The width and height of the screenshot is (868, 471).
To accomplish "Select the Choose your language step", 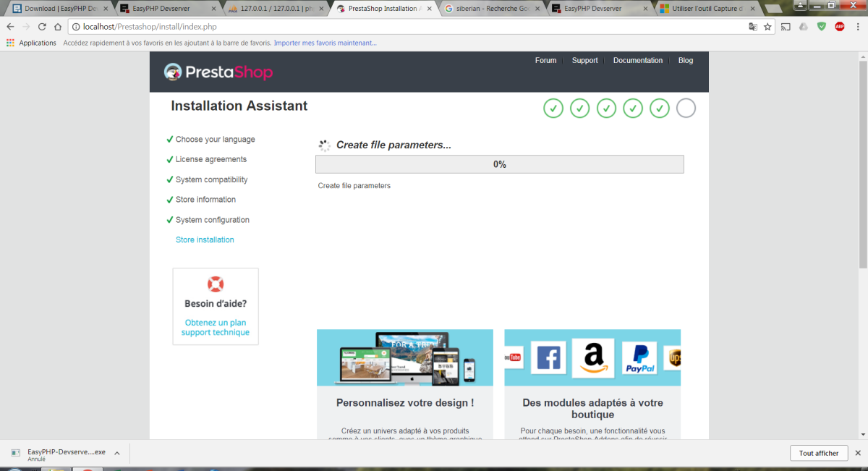I will (x=216, y=140).
